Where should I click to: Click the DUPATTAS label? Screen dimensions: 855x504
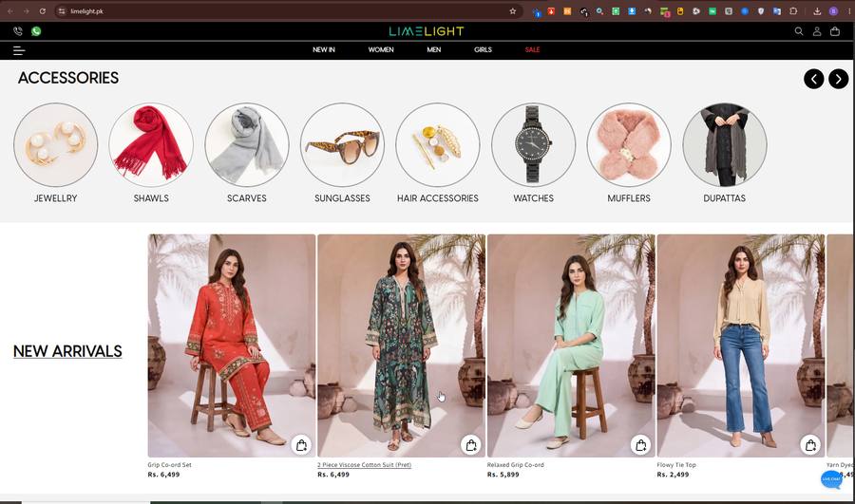tap(725, 198)
